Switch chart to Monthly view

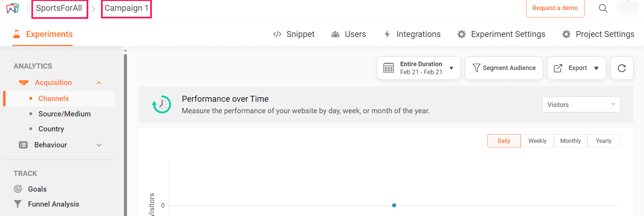[x=571, y=141]
